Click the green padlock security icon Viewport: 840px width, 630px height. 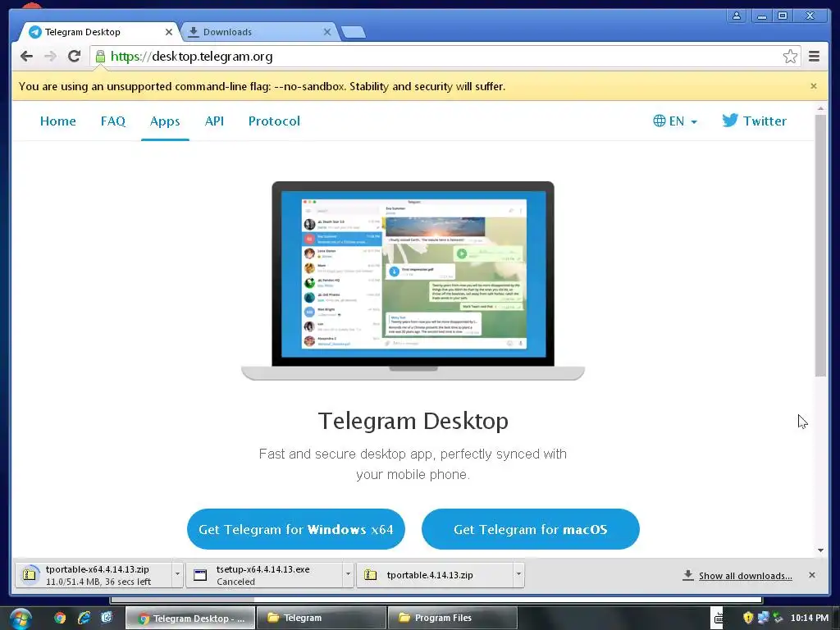(x=100, y=57)
